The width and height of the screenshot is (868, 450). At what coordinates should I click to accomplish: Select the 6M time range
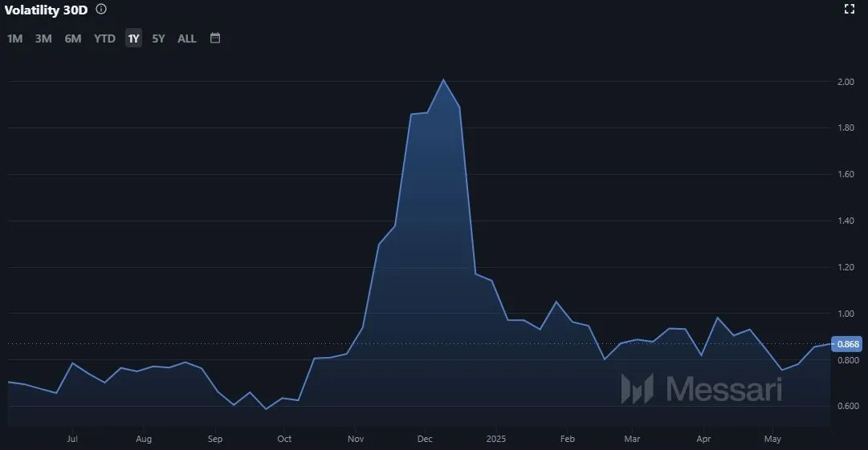click(73, 39)
